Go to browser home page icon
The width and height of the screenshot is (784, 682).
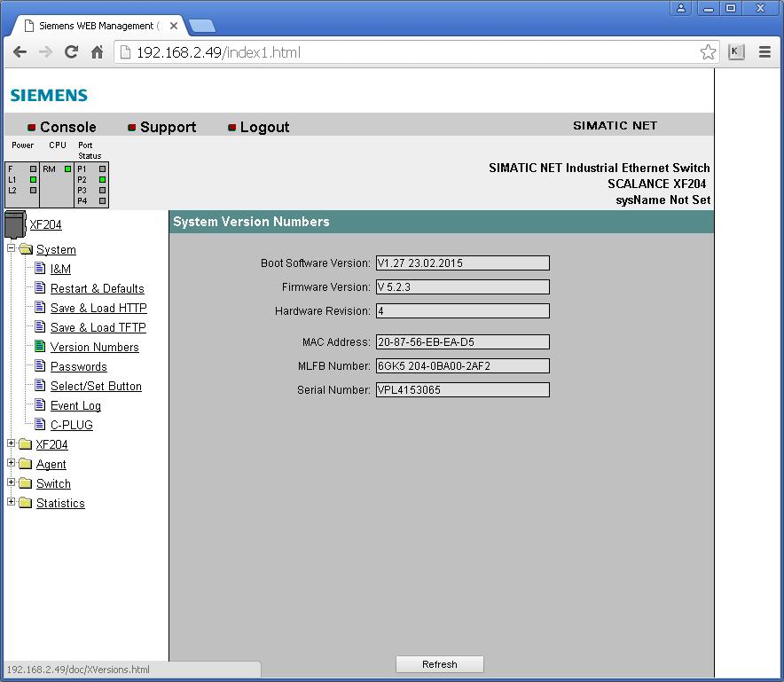(98, 52)
